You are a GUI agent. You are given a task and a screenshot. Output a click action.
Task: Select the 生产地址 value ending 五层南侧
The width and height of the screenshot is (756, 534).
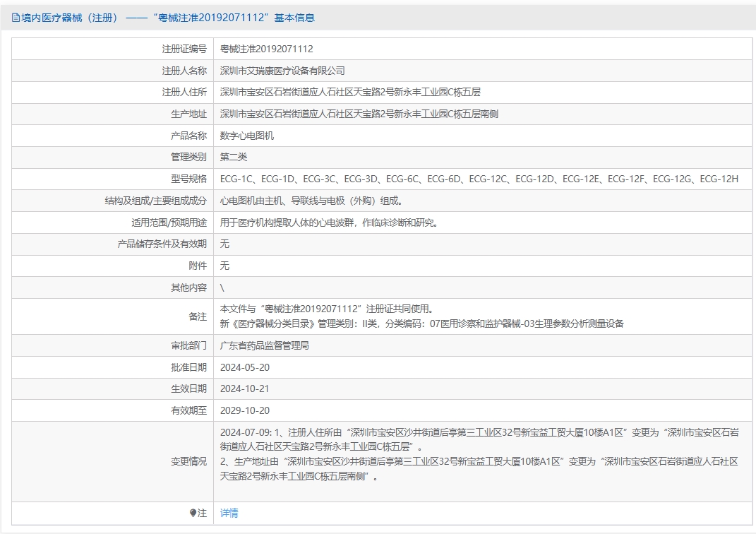click(359, 114)
